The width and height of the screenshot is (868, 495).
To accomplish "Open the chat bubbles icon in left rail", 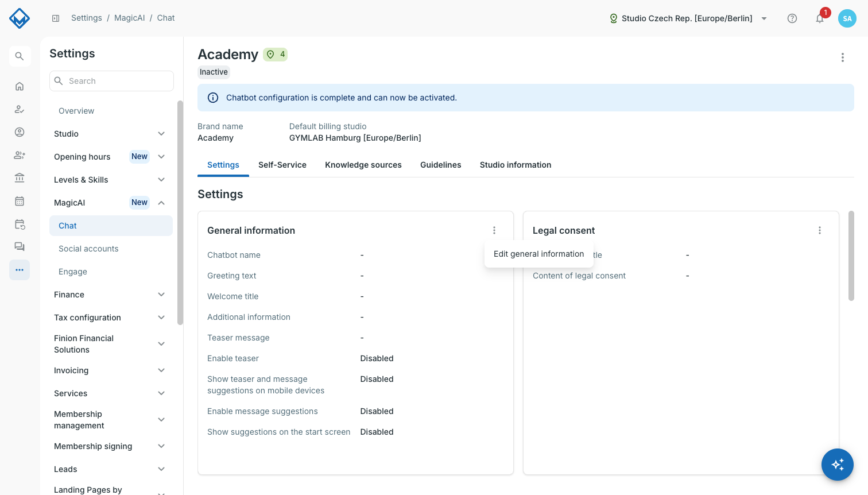I will 20,247.
